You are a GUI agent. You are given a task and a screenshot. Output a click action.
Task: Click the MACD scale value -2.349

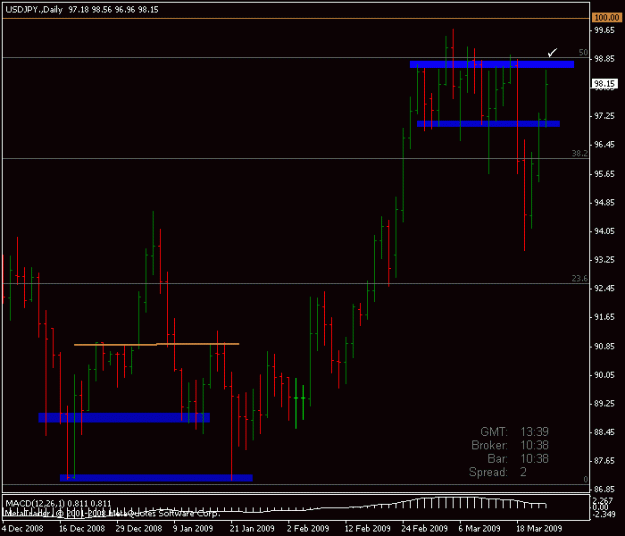[602, 514]
